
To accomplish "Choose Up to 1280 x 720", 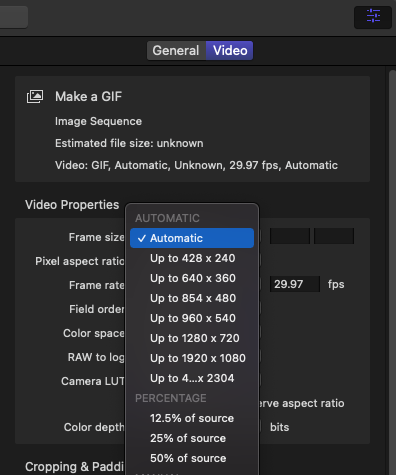I will pos(192,338).
